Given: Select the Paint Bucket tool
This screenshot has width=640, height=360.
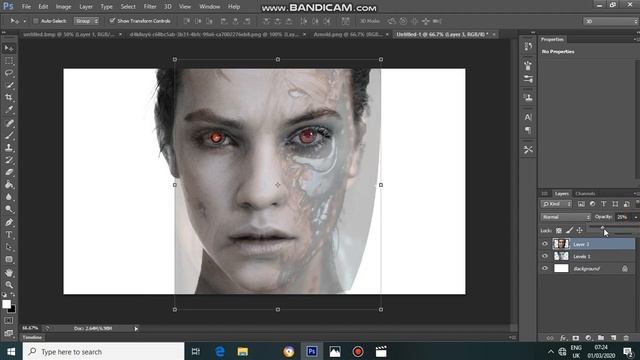Looking at the screenshot, I should (x=9, y=184).
